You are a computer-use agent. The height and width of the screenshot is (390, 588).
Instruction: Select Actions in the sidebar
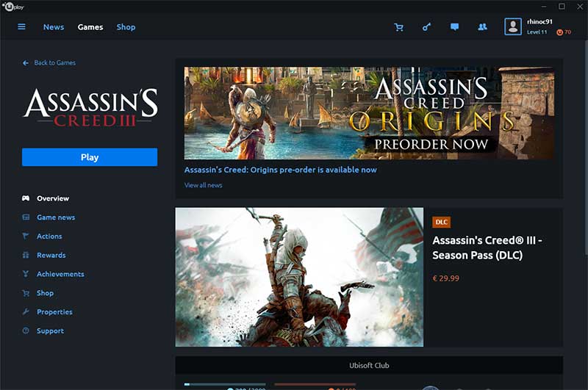click(49, 236)
